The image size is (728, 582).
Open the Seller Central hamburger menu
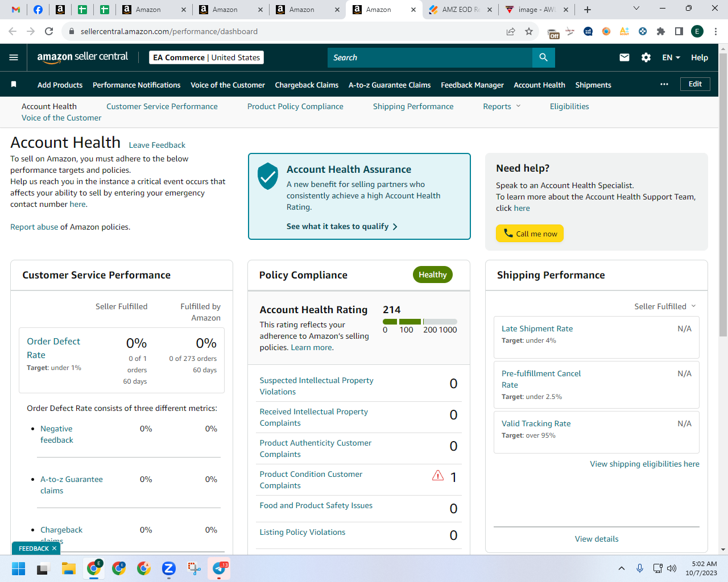(14, 57)
